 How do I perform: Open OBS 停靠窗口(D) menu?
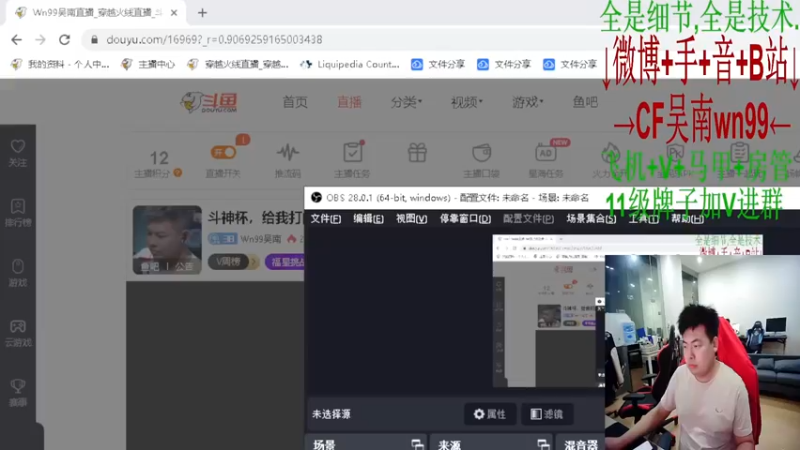[465, 218]
